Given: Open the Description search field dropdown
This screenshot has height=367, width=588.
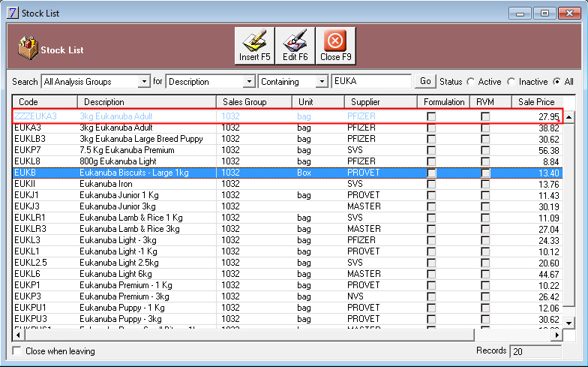Looking at the screenshot, I should tap(249, 81).
